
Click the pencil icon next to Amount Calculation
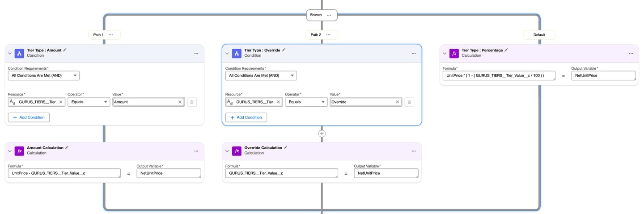pyautogui.click(x=67, y=147)
